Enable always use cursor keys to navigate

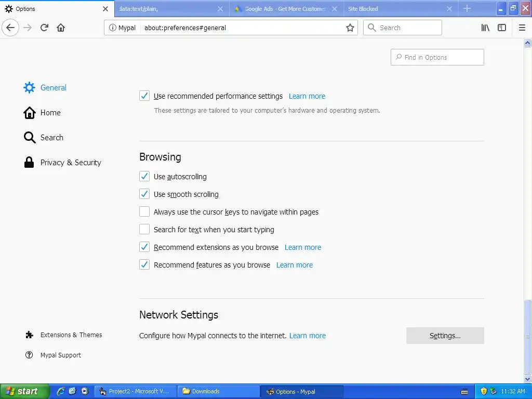(144, 211)
